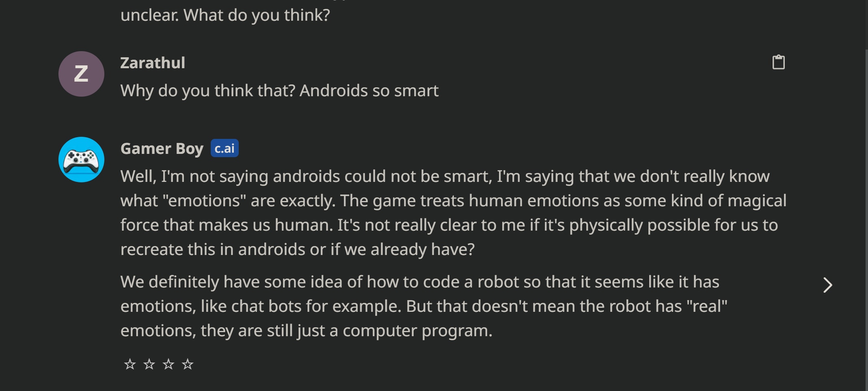Select the c.ai badge beside Gamer Boy
868x391 pixels.
click(225, 148)
